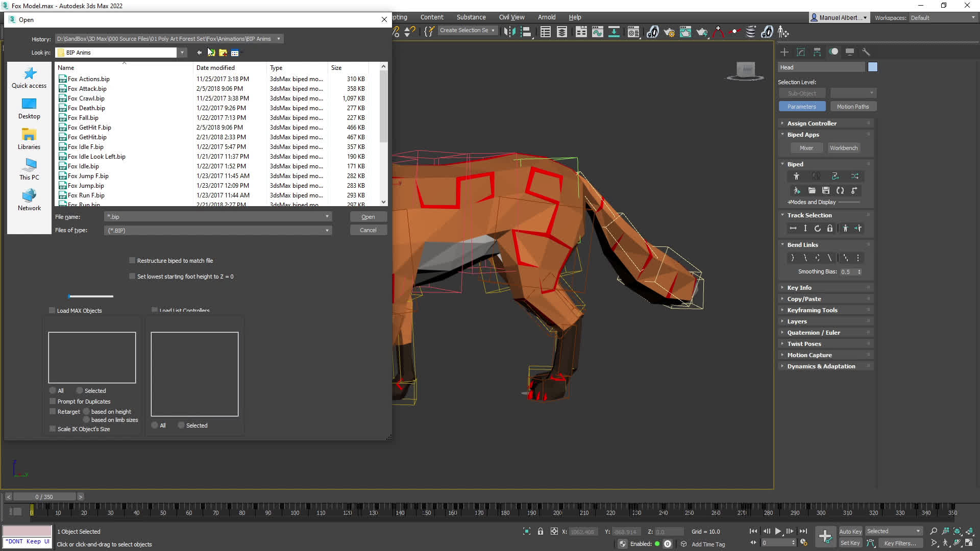
Task: Click the Head object color swatch
Action: [x=872, y=67]
